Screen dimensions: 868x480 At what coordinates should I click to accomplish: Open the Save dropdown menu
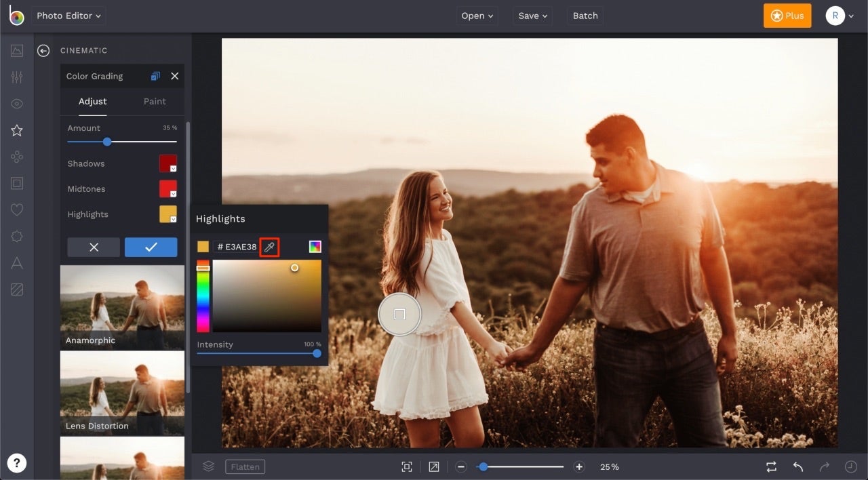coord(532,16)
